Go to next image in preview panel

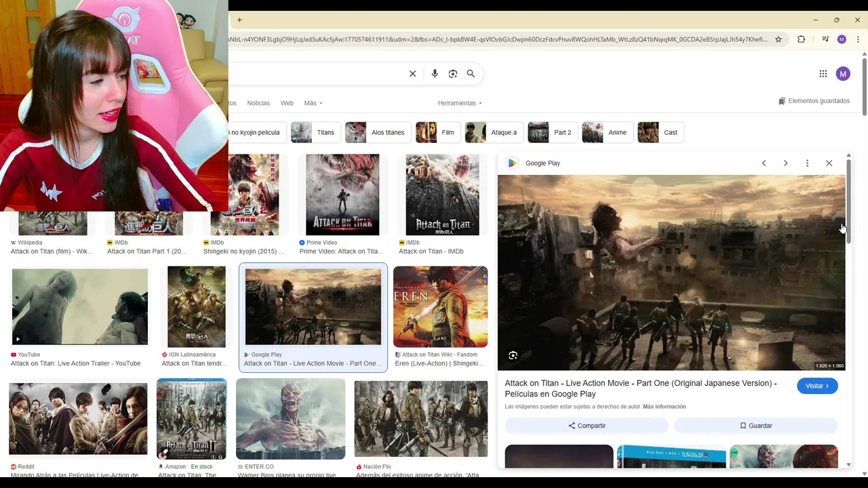[x=785, y=163]
